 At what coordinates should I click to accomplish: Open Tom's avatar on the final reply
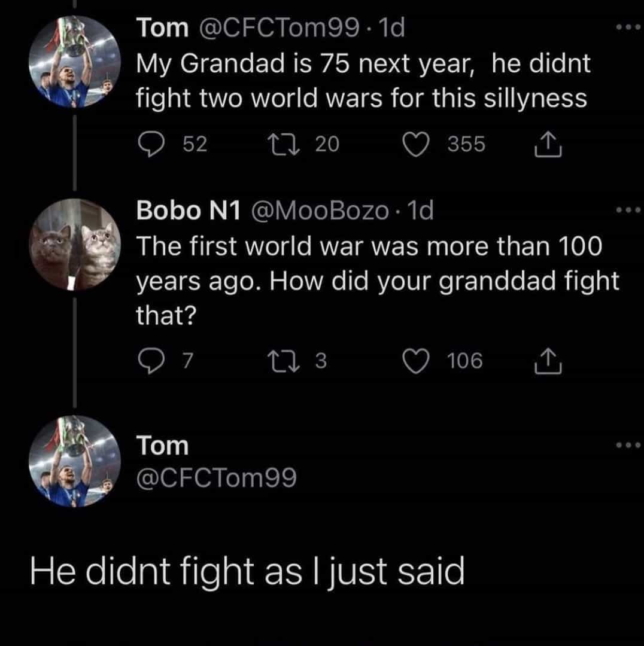tap(75, 461)
